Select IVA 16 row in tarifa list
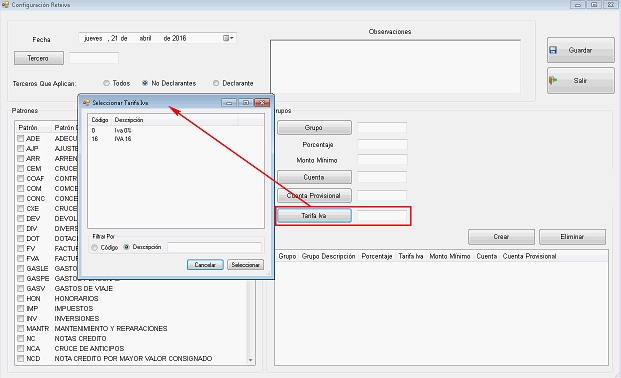This screenshot has height=378, width=621. click(x=176, y=139)
